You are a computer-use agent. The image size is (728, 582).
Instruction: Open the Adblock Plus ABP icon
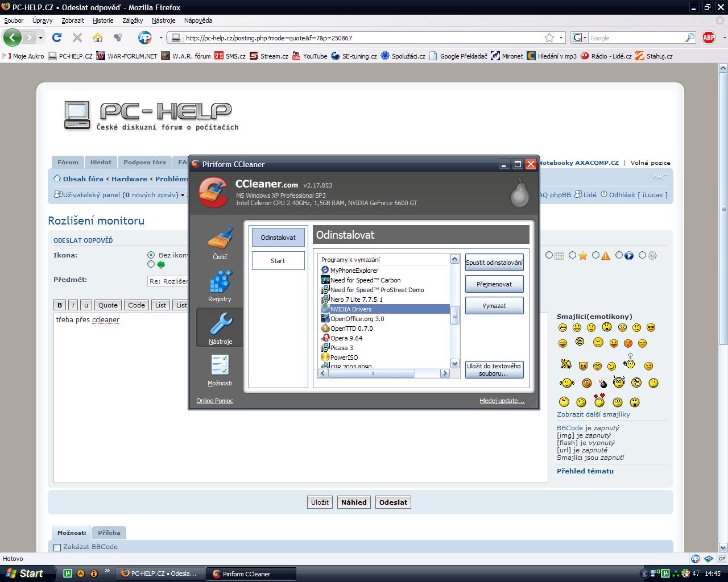(709, 38)
